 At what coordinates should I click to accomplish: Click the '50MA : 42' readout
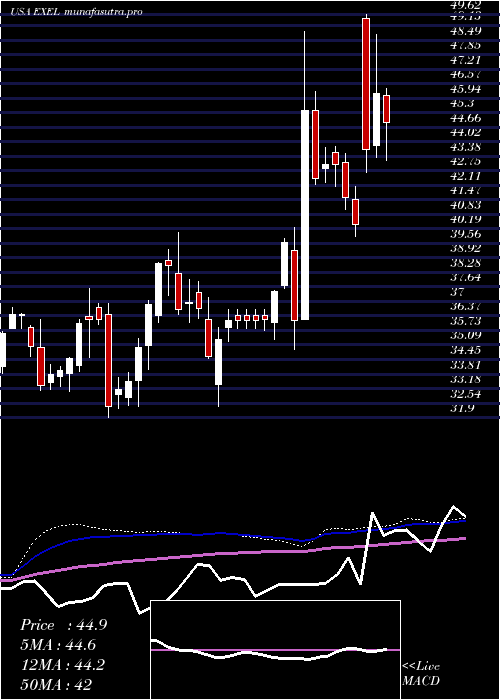pos(57,685)
